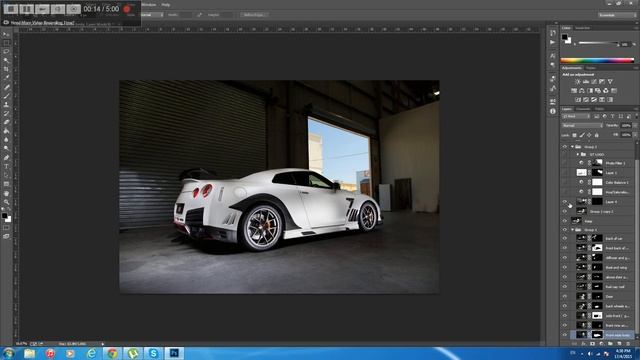Select the Quick Selection tool
640x360 pixels.
point(6,60)
